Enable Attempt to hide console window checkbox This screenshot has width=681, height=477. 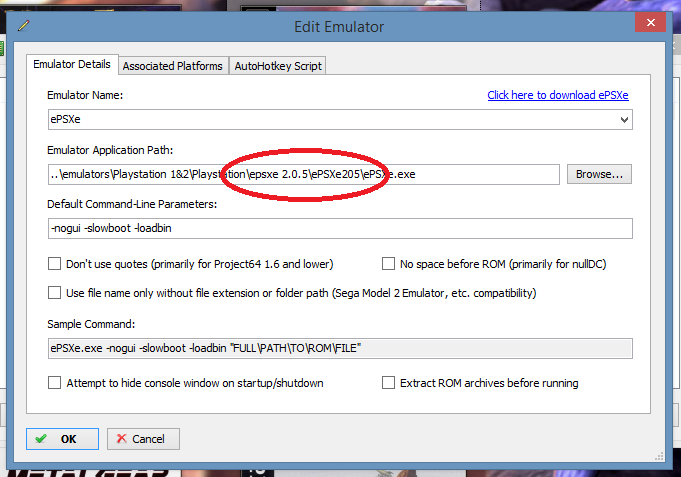pos(54,383)
